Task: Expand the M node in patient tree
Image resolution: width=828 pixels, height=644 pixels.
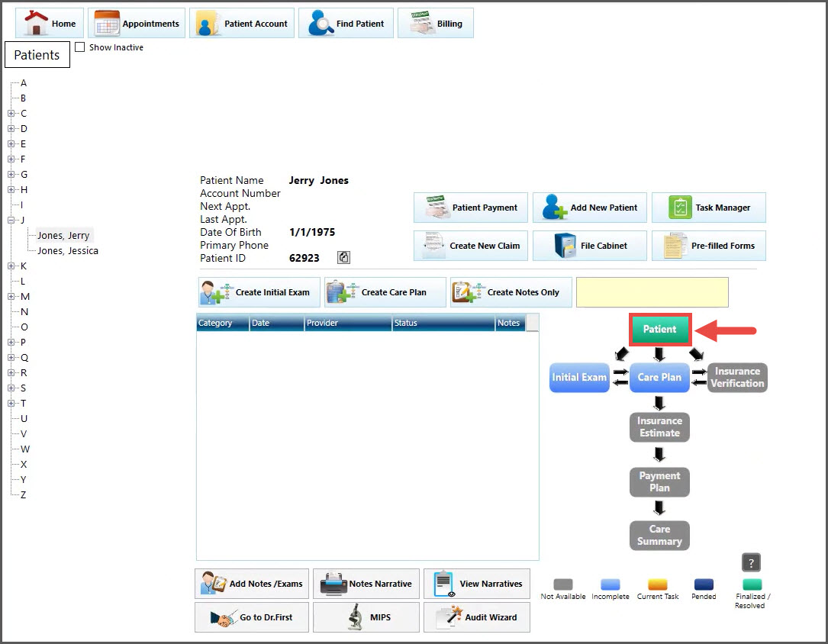Action: coord(11,297)
